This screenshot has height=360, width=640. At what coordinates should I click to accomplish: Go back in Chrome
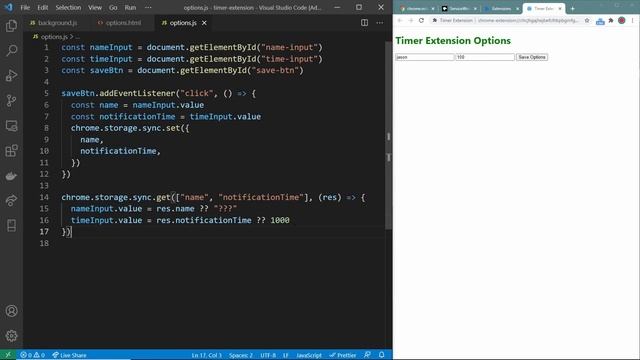click(x=400, y=20)
